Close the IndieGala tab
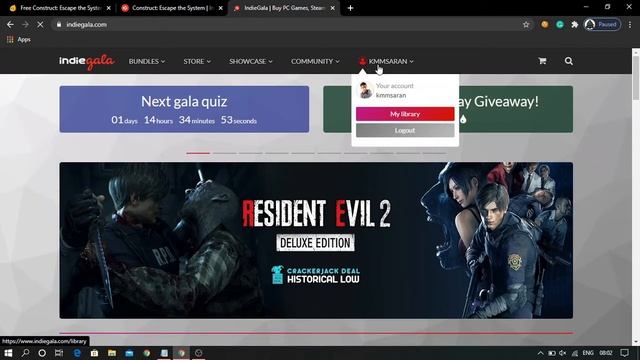 click(x=333, y=8)
